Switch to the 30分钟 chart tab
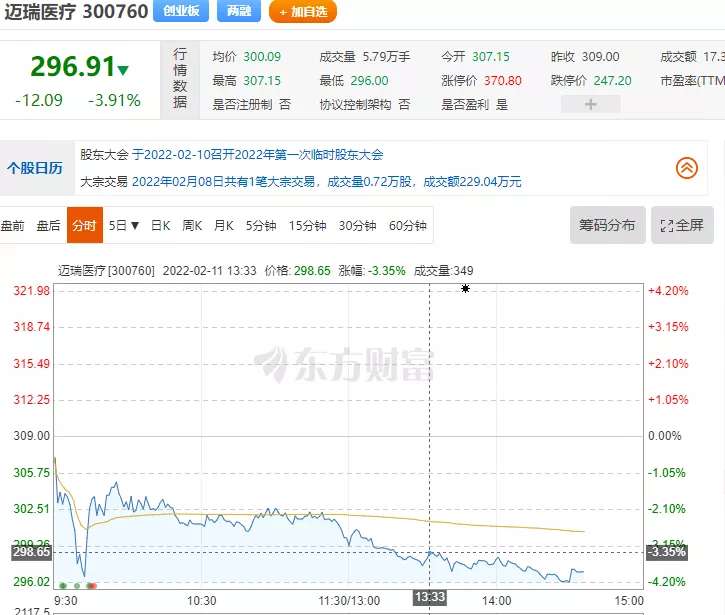Viewport: 725px width, 615px height. pyautogui.click(x=357, y=226)
